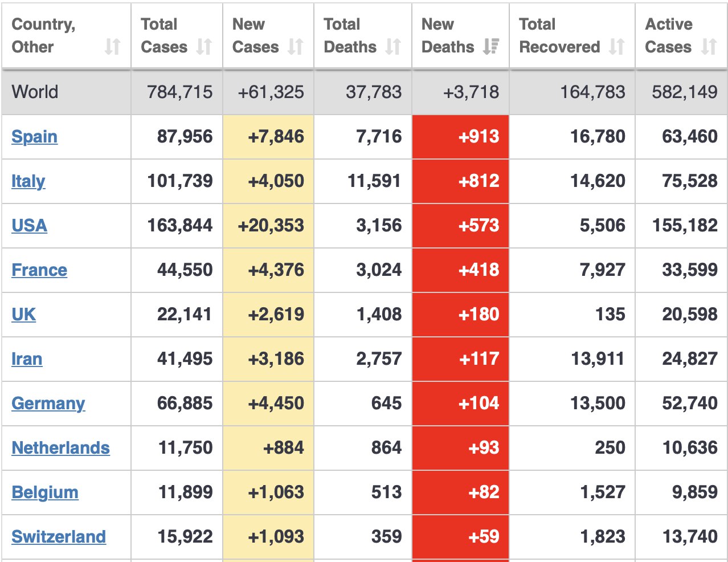The image size is (728, 562).
Task: Click the UK link
Action: [23, 315]
